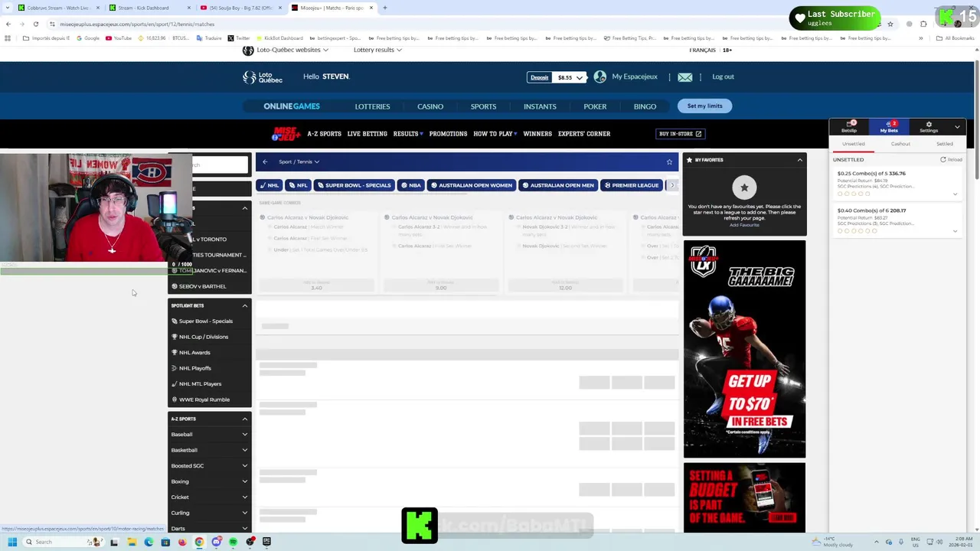
Task: Open the Sport / Tennis dropdown
Action: point(299,161)
